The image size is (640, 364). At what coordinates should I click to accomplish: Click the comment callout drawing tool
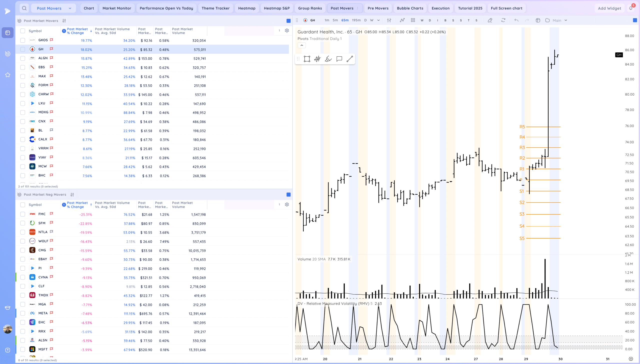pyautogui.click(x=339, y=59)
